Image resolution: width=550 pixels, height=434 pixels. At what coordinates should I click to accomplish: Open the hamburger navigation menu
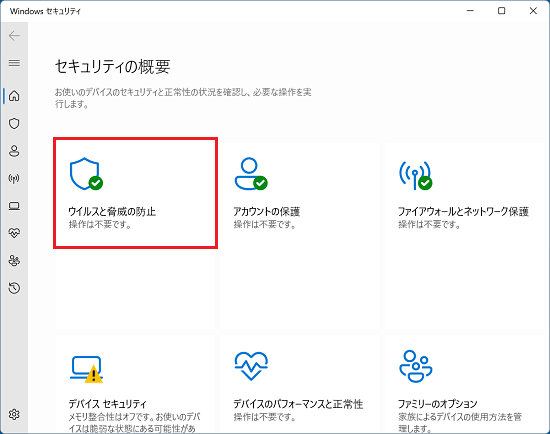click(x=14, y=63)
